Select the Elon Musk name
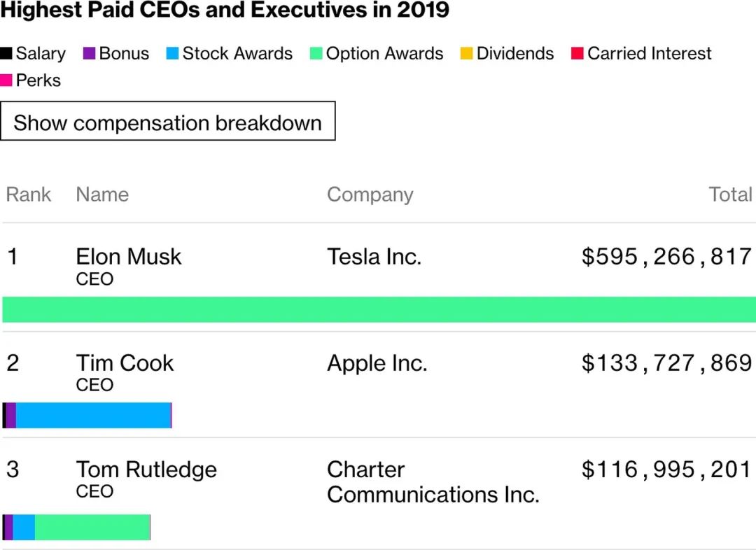The height and width of the screenshot is (550, 756). (128, 257)
